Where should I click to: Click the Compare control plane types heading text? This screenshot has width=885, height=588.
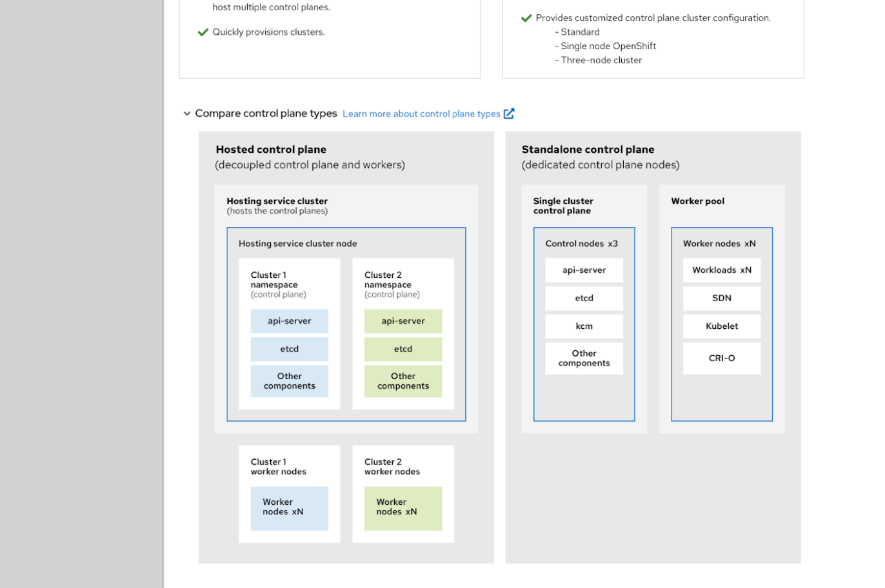pyautogui.click(x=266, y=113)
